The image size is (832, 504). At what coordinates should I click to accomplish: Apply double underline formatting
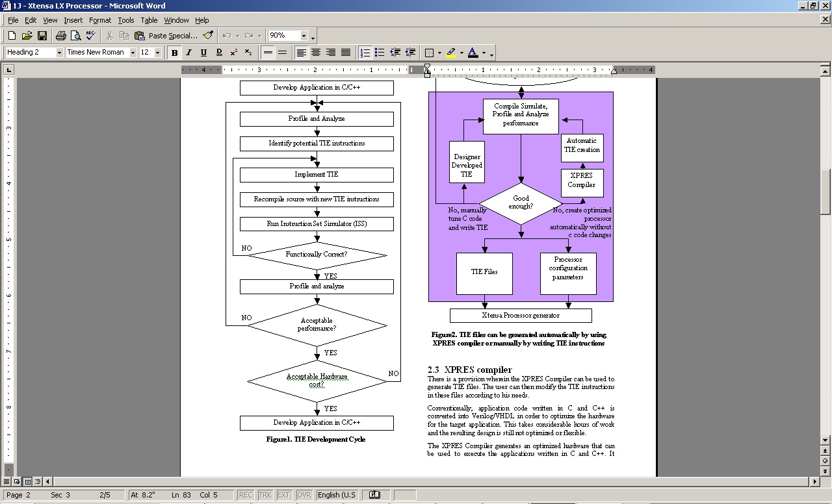click(x=219, y=53)
